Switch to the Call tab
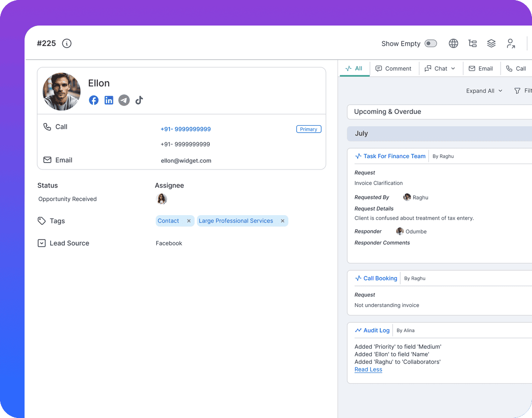The image size is (532, 418). pos(516,69)
